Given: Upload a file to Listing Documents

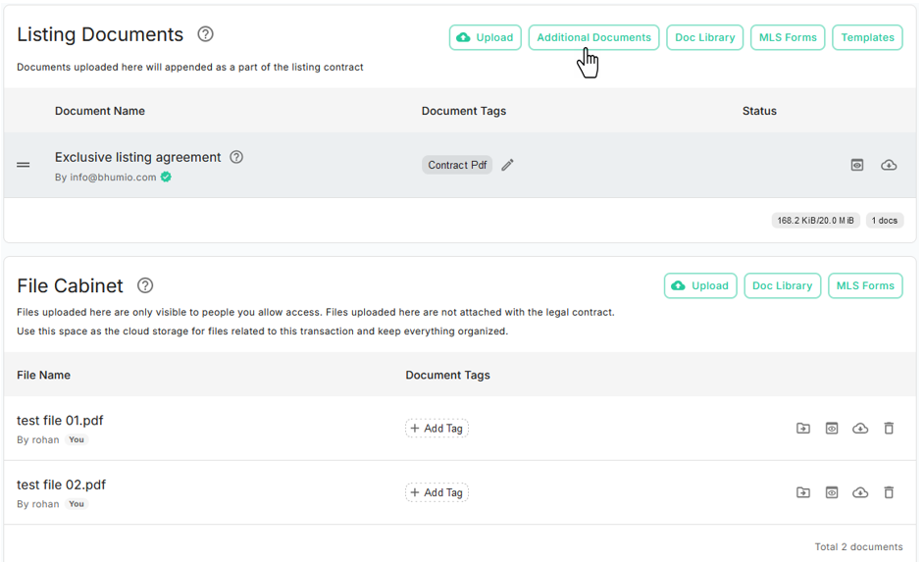Looking at the screenshot, I should (x=486, y=37).
